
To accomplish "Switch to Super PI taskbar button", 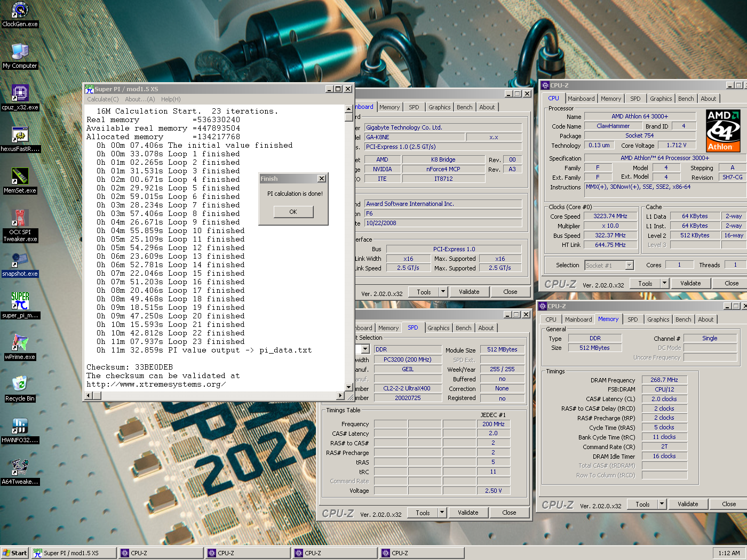I will pos(74,553).
